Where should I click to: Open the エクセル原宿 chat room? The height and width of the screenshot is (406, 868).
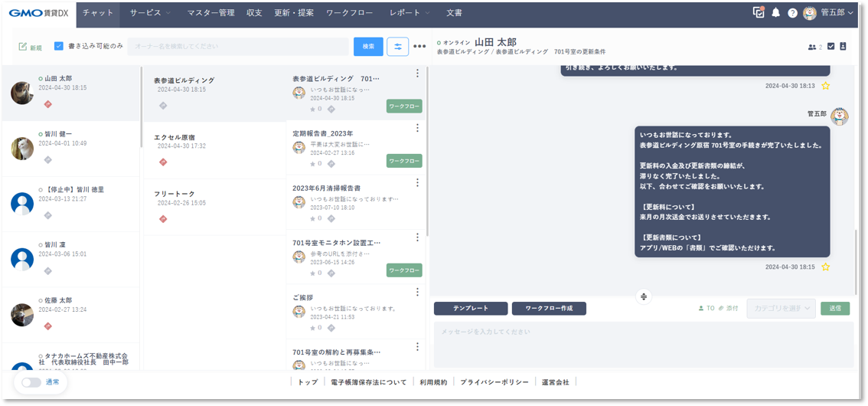pyautogui.click(x=215, y=150)
